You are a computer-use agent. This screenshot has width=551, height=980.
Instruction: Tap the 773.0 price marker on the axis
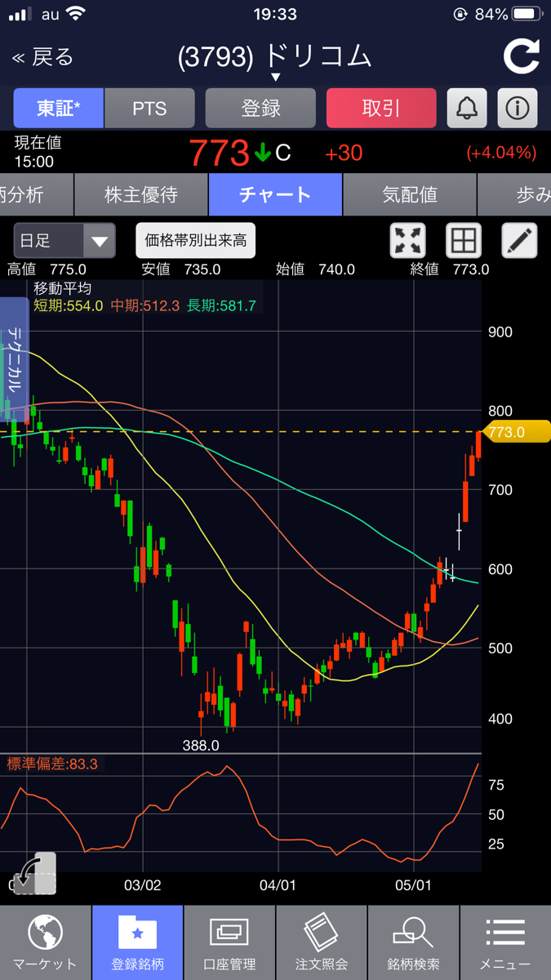(x=516, y=432)
